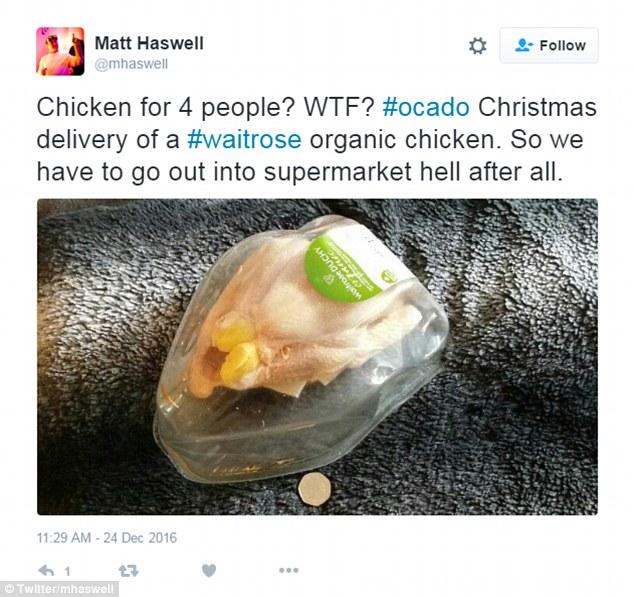Click the @mhaswell handle
634x597 pixels.
[131, 64]
